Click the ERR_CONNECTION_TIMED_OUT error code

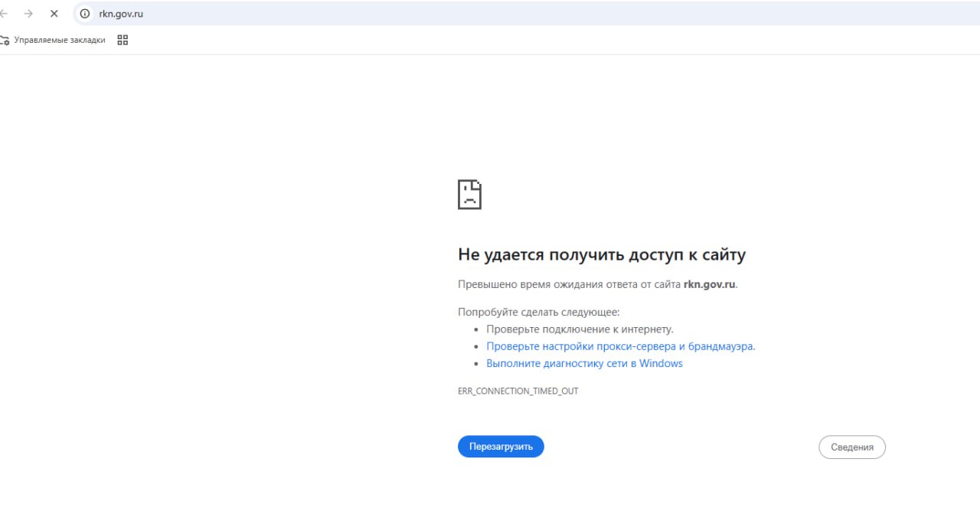tap(518, 391)
